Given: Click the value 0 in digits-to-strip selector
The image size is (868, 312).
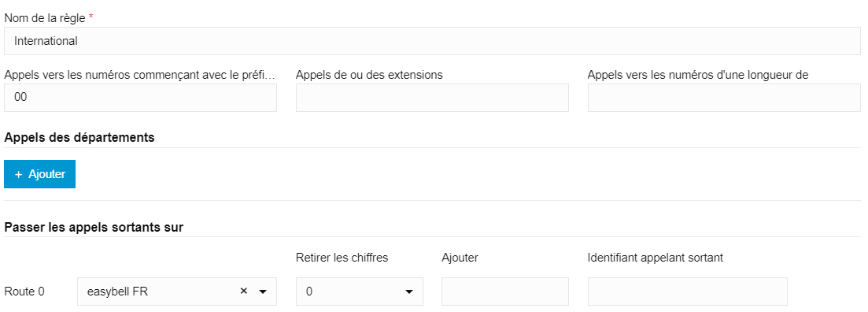Looking at the screenshot, I should pos(309,292).
